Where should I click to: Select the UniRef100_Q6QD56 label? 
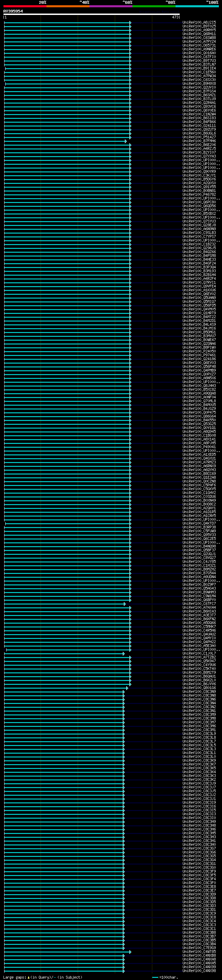[199, 206]
